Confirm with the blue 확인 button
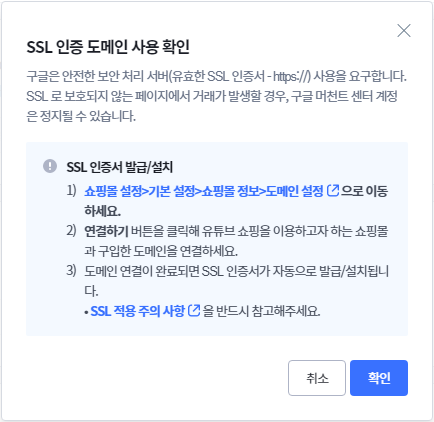 [x=379, y=378]
